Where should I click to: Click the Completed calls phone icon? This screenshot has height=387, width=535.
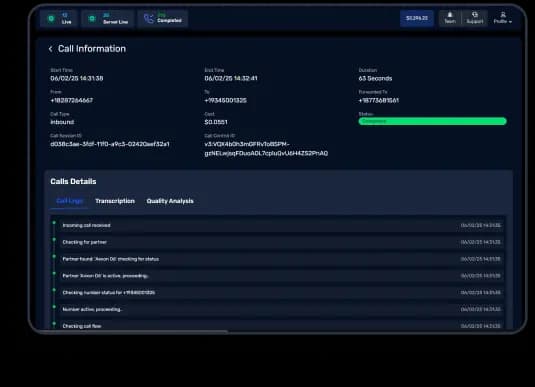[x=149, y=18]
